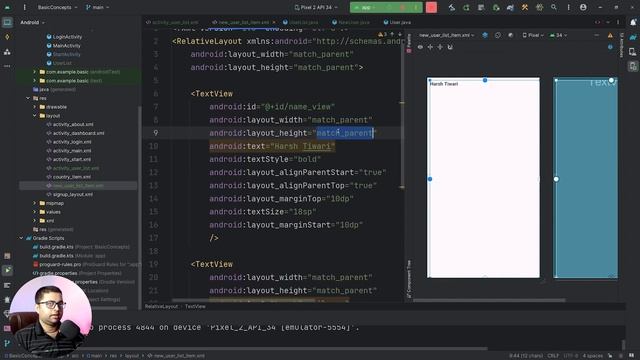Open the IDE settings gear icon
This screenshot has height=360, width=640.
tap(539, 7)
